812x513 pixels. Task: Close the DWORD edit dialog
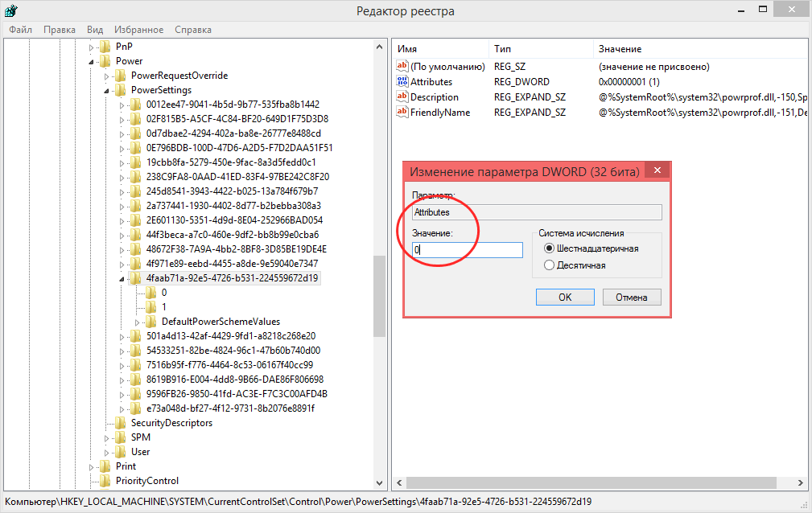point(657,170)
